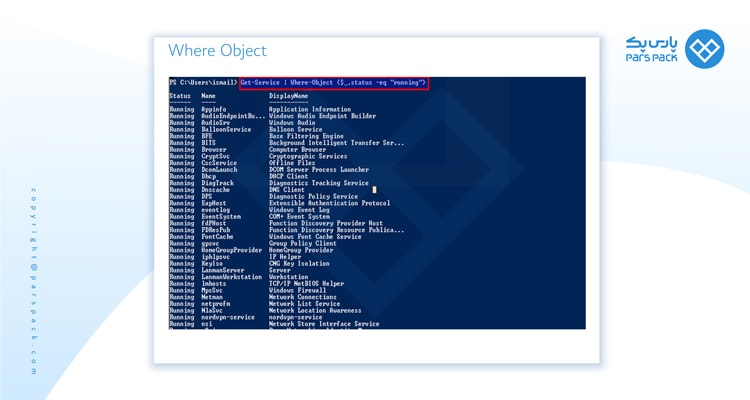Select the 'COM+ Event System' display name
Screen dimensions: 750x400
point(299,216)
